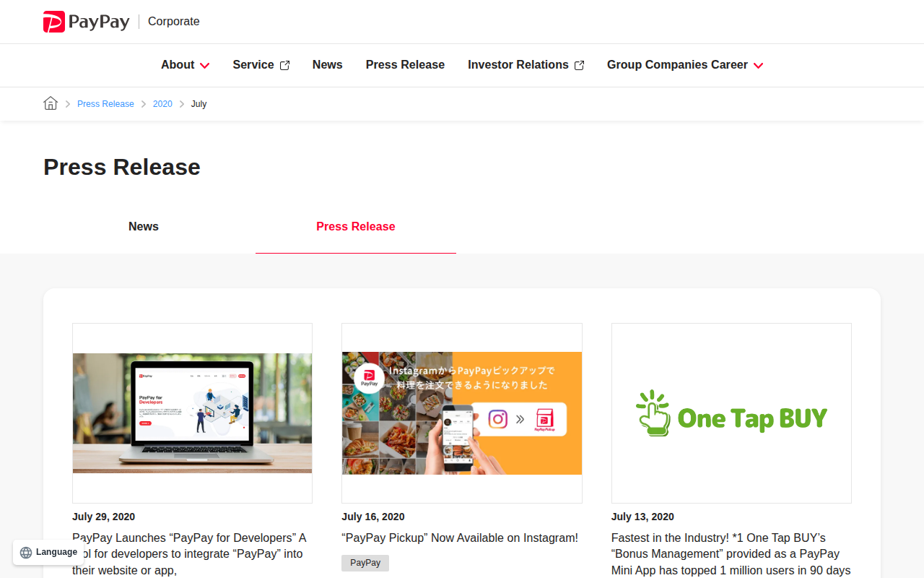Screen dimensions: 924x578
Task: Select the red Press Release tab
Action: click(x=356, y=227)
